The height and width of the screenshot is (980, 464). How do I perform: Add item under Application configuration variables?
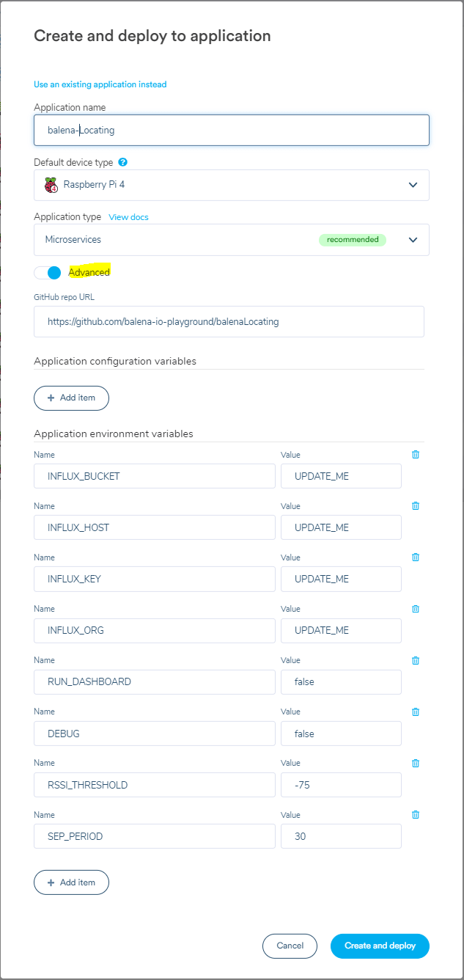tap(71, 398)
